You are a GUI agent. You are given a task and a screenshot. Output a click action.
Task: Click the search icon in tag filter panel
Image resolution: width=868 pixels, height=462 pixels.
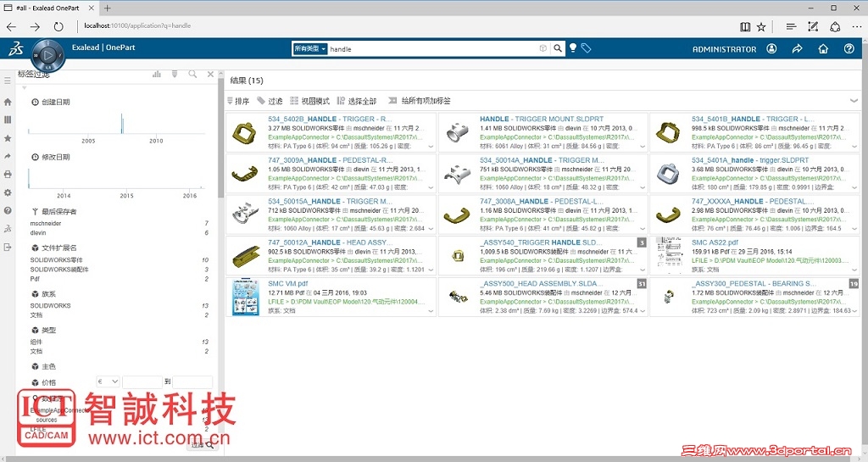point(192,74)
